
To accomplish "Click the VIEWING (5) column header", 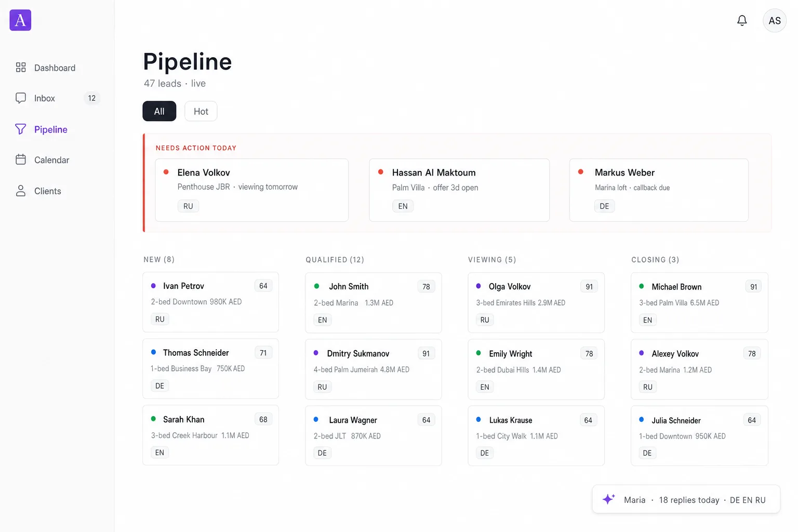I will [492, 260].
